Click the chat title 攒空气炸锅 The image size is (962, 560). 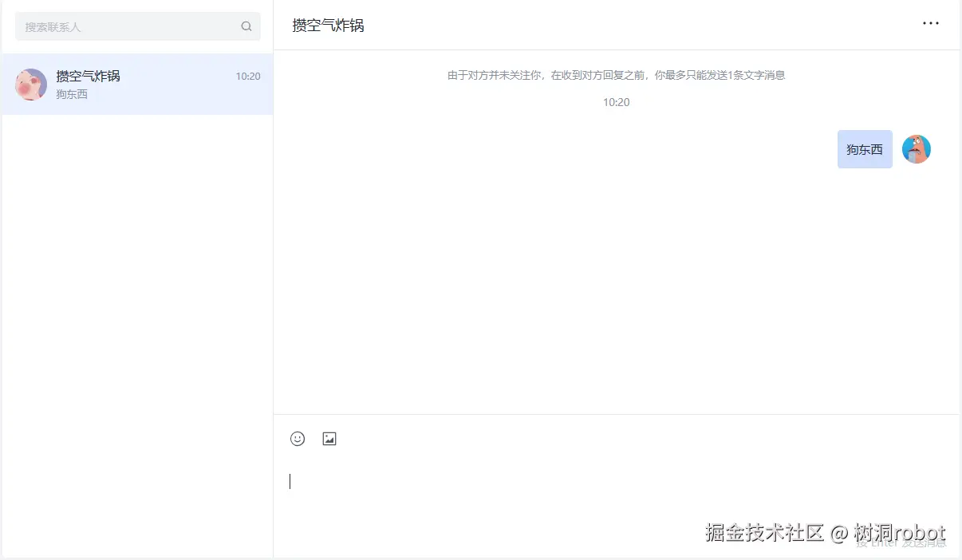tap(327, 25)
